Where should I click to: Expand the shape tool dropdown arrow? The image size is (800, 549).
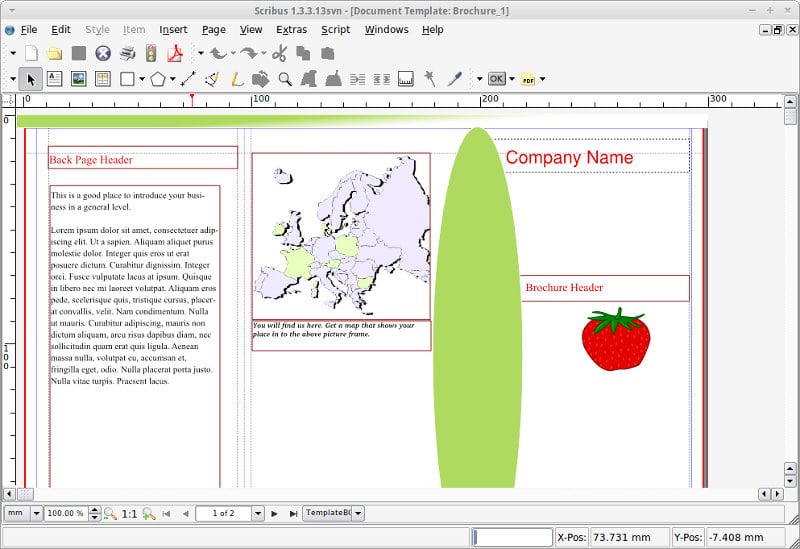(142, 78)
